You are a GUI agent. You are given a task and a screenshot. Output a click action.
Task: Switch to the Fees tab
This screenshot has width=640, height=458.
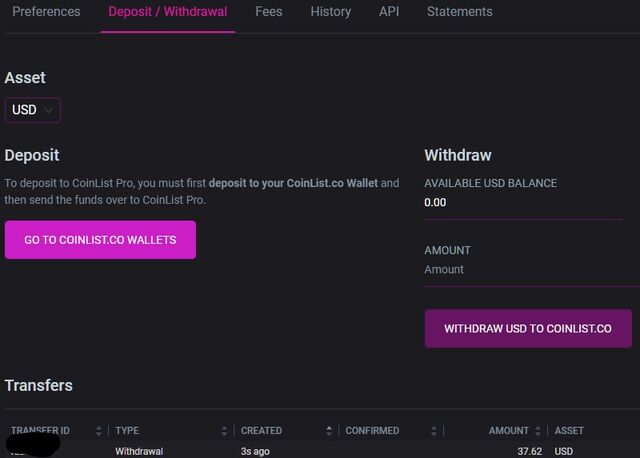[x=269, y=11]
